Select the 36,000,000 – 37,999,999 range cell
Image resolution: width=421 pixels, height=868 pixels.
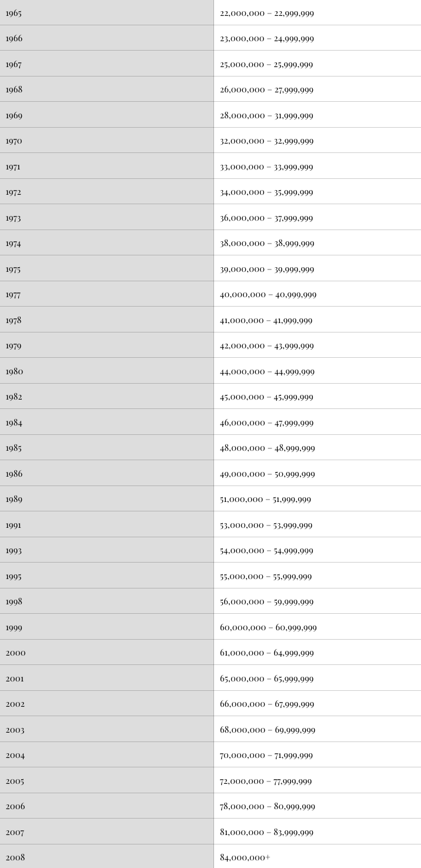(x=318, y=217)
